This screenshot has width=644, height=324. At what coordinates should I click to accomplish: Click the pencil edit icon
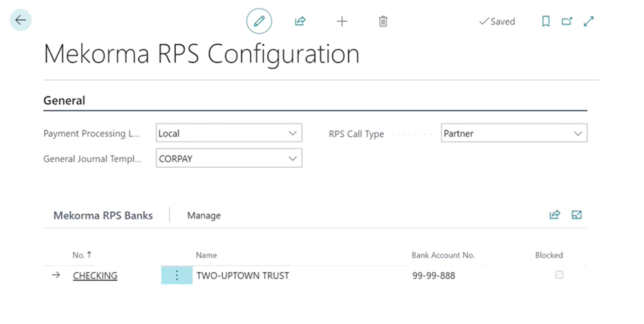[259, 21]
